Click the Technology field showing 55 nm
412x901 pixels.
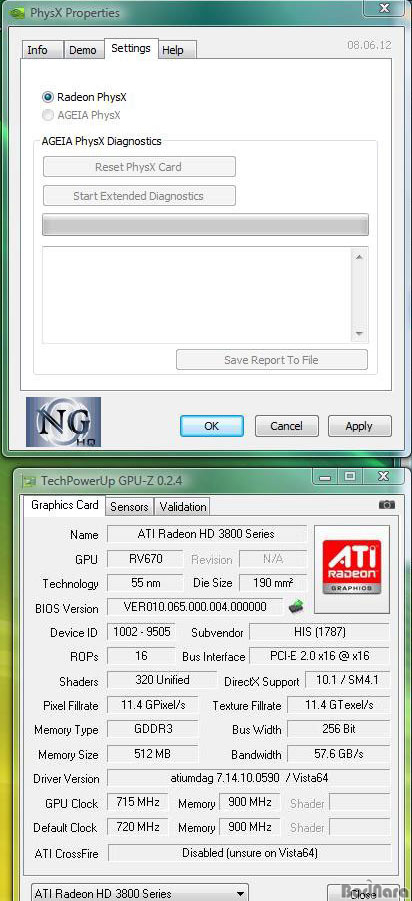[x=145, y=583]
